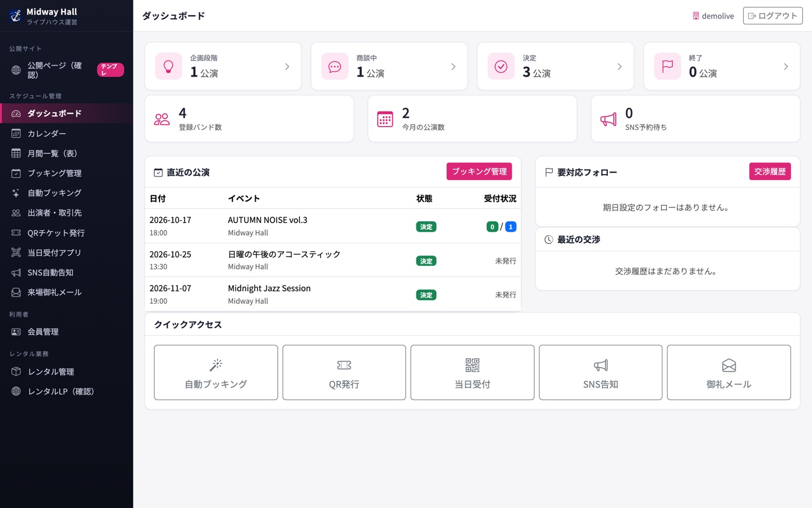Image resolution: width=812 pixels, height=508 pixels.
Task: Click the clock icon beside 最近の交渉
Action: click(x=549, y=239)
